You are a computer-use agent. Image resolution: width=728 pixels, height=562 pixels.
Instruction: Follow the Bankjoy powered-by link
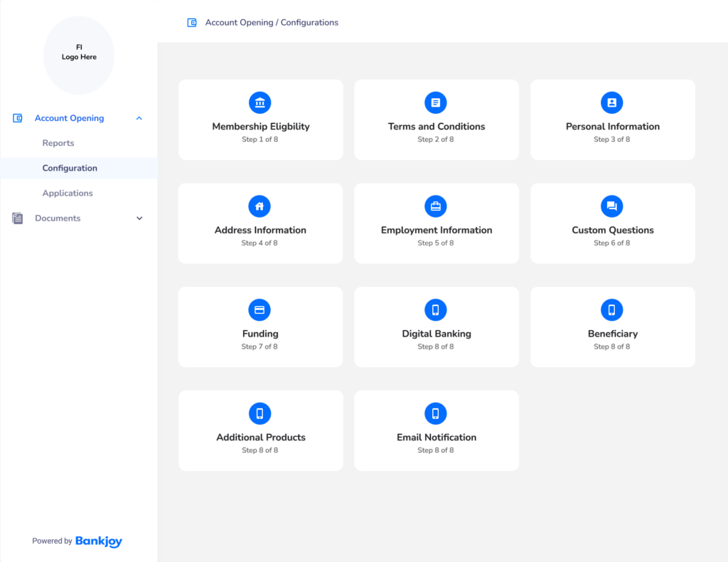pyautogui.click(x=99, y=541)
